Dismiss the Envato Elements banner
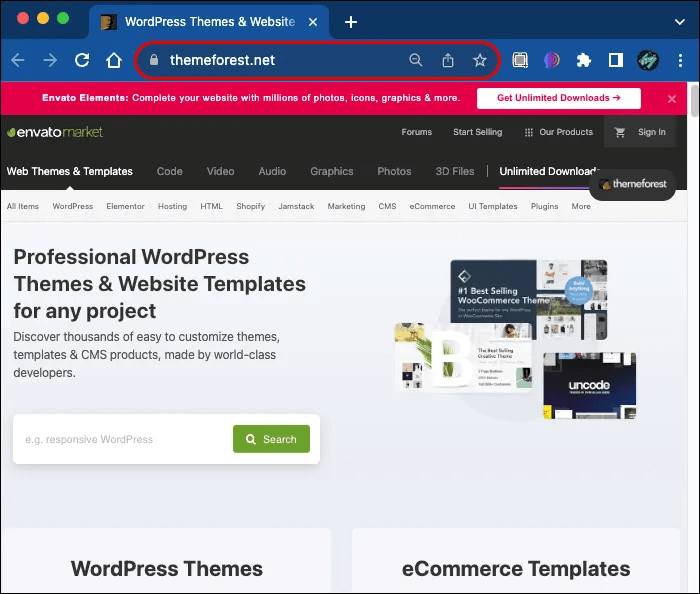Viewport: 700px width, 594px height. coord(672,99)
